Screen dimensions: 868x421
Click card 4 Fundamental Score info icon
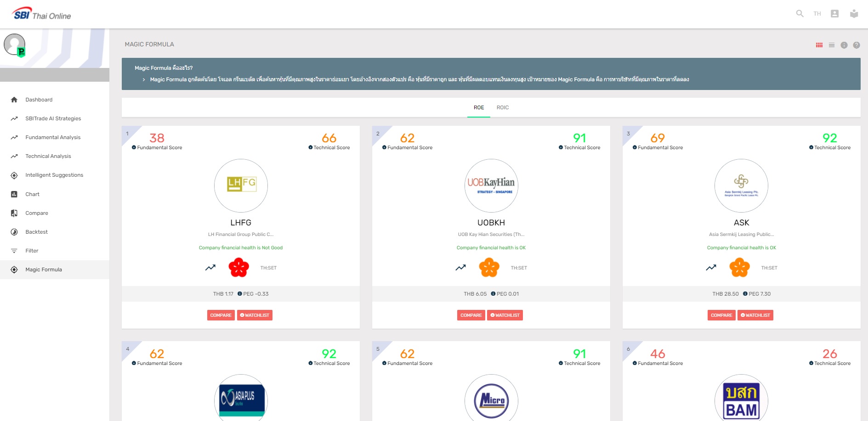pos(134,363)
